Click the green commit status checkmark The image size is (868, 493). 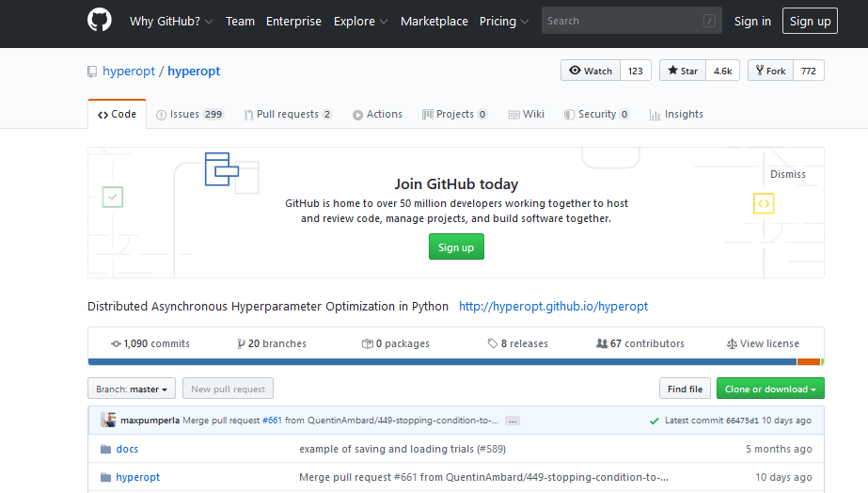click(654, 421)
